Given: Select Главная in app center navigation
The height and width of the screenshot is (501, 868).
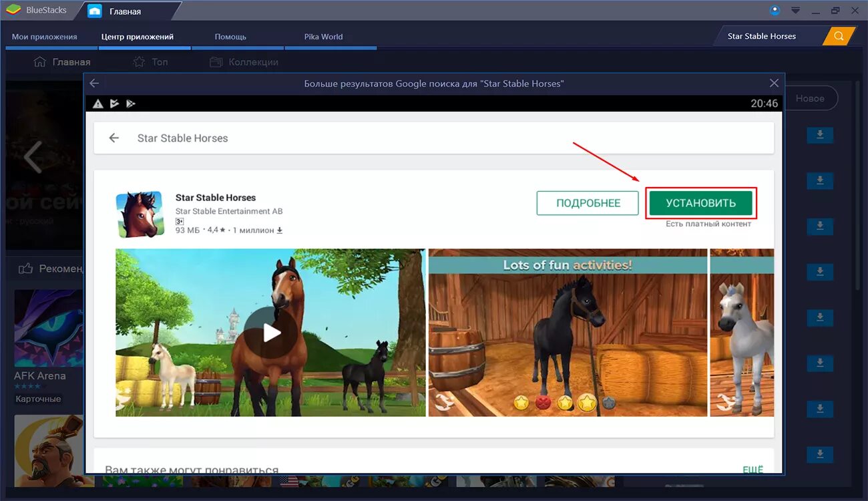Looking at the screenshot, I should click(61, 62).
